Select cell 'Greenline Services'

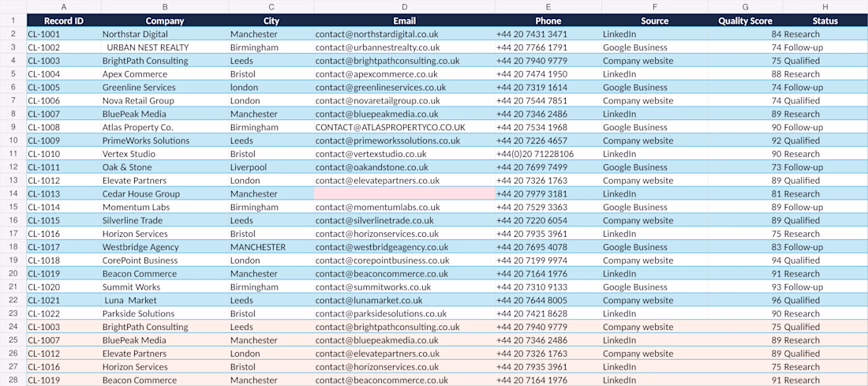165,88
